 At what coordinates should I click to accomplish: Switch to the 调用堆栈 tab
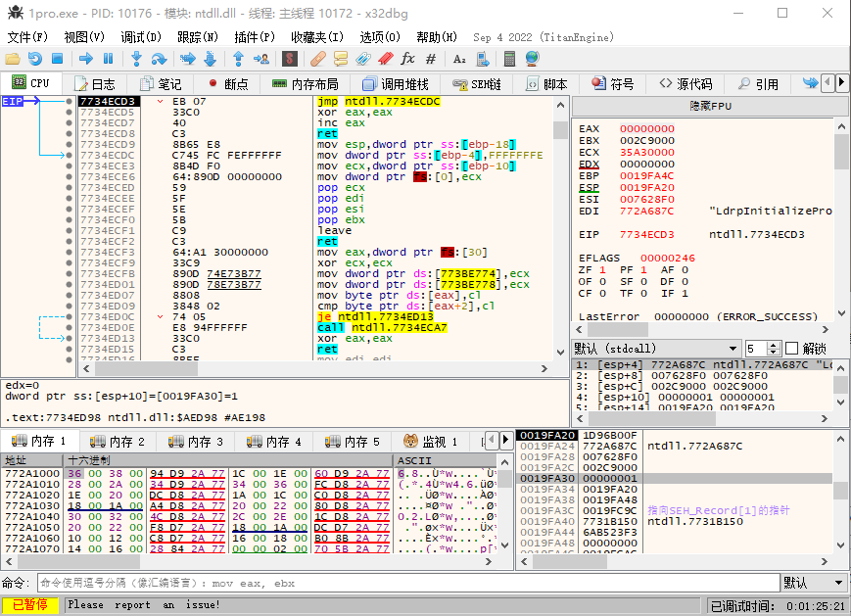[x=397, y=84]
